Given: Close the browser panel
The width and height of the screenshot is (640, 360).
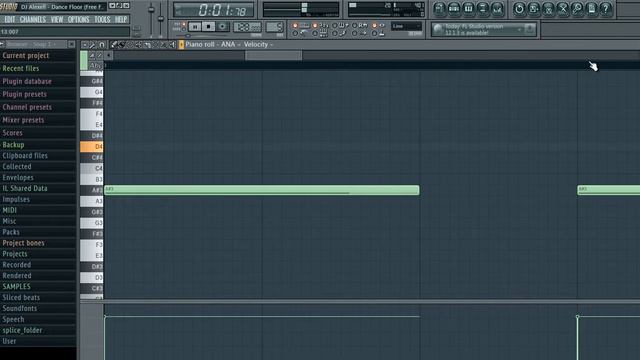Looking at the screenshot, I should (x=71, y=44).
